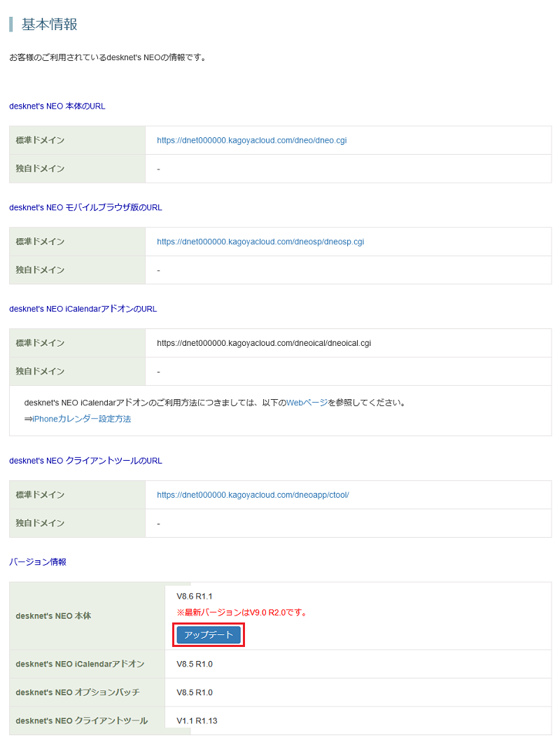
Task: Click the クライアントツールのURL section title
Action: [x=85, y=461]
